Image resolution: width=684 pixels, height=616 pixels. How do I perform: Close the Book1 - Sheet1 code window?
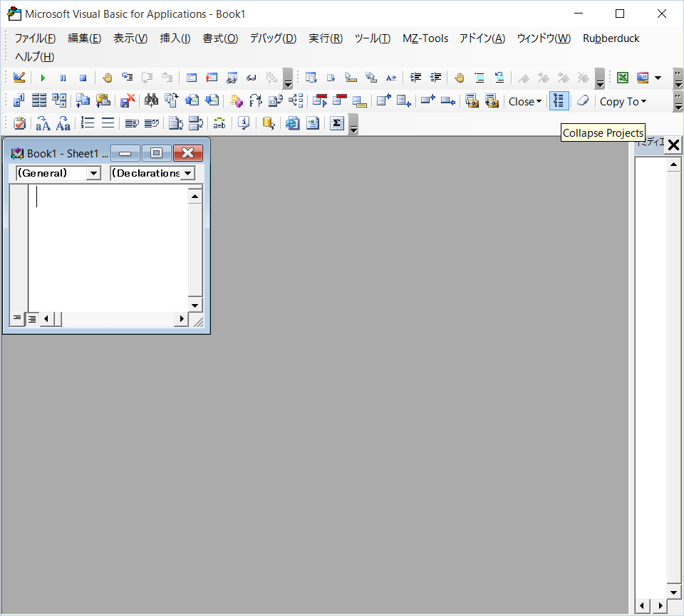[188, 153]
